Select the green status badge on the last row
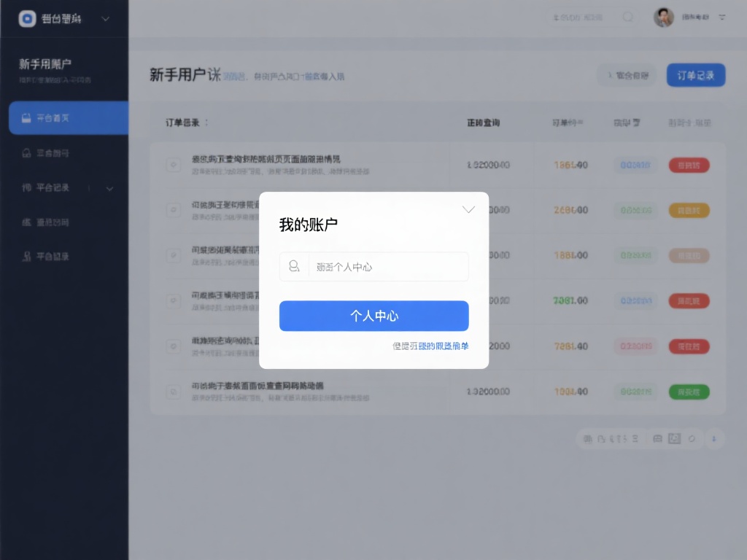 pyautogui.click(x=689, y=391)
